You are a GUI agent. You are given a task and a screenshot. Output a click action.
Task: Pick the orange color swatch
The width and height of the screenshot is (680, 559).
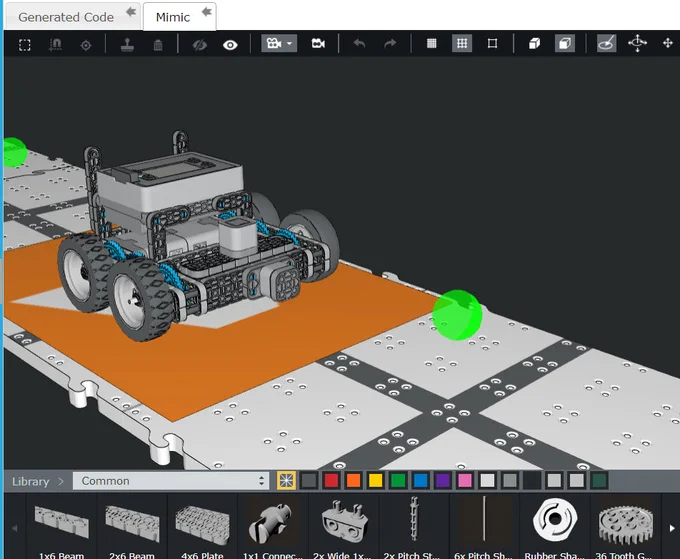tap(353, 481)
